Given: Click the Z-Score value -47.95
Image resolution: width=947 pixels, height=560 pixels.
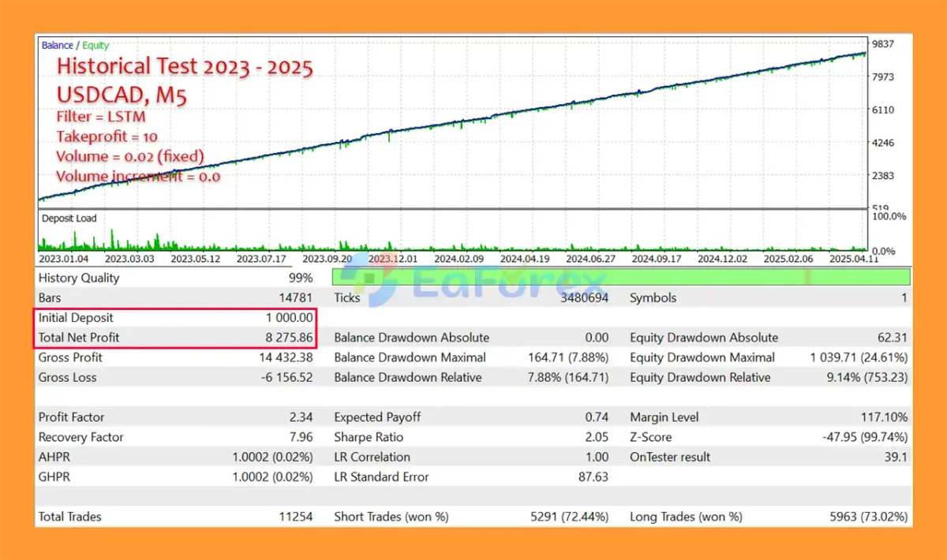Looking at the screenshot, I should (x=865, y=437).
